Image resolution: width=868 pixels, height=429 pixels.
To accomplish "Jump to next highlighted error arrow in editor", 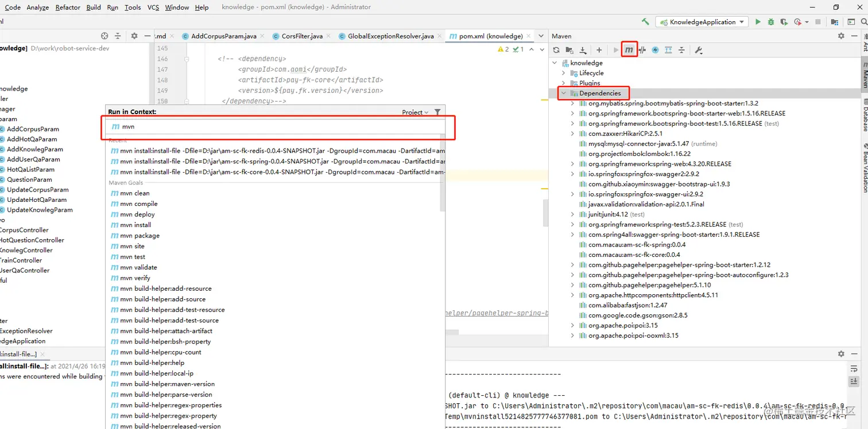I will [x=542, y=49].
